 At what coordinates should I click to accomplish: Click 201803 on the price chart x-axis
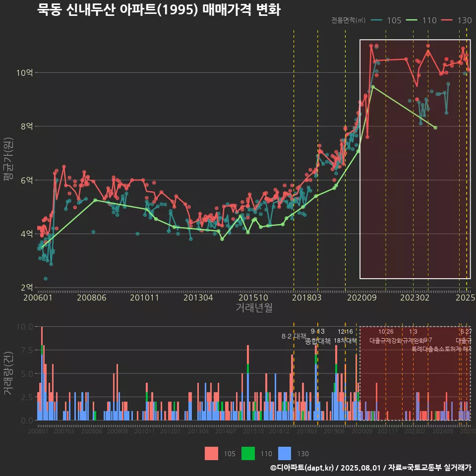pos(306,297)
